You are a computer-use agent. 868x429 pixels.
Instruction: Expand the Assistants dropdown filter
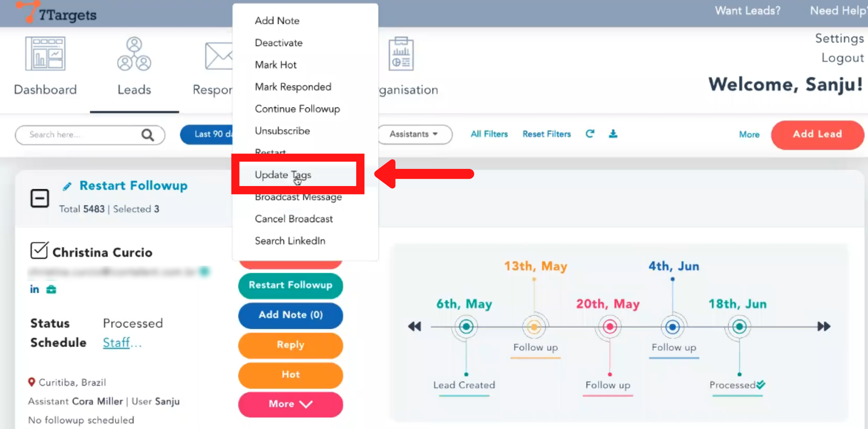coord(414,134)
